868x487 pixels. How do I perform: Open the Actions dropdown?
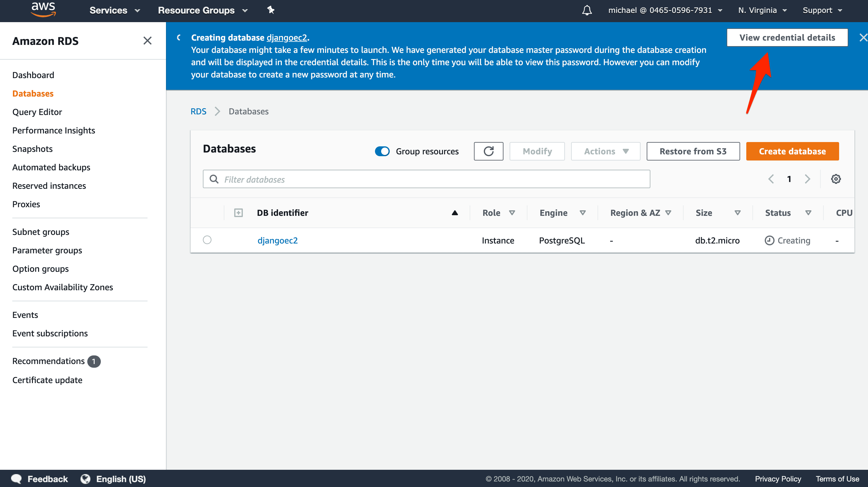(x=606, y=151)
